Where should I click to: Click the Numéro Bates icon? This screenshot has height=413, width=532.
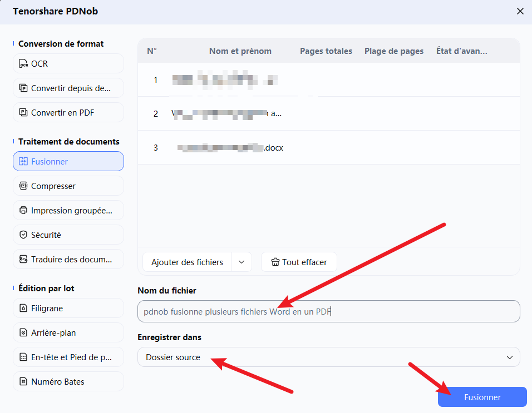pyautogui.click(x=23, y=381)
